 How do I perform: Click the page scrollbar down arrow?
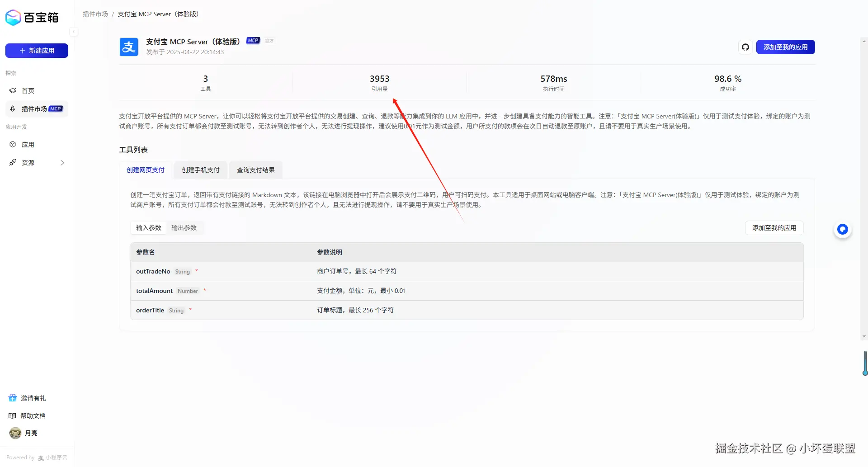click(864, 336)
